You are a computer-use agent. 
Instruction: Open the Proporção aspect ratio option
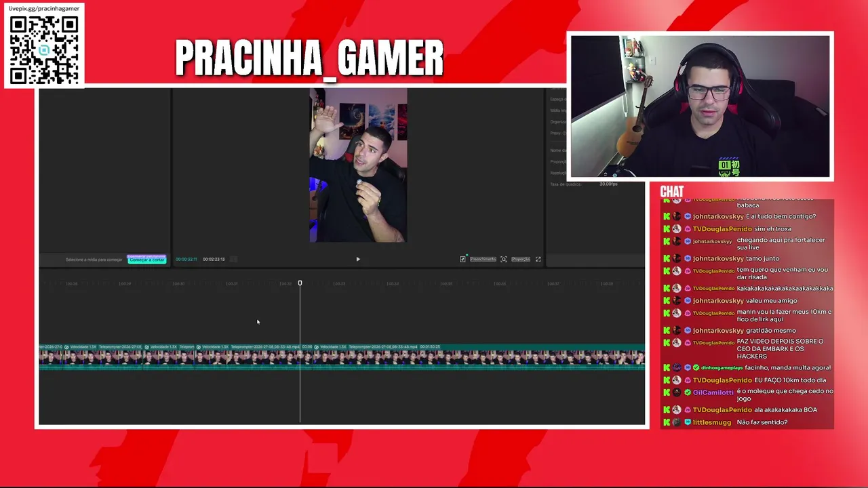point(521,259)
